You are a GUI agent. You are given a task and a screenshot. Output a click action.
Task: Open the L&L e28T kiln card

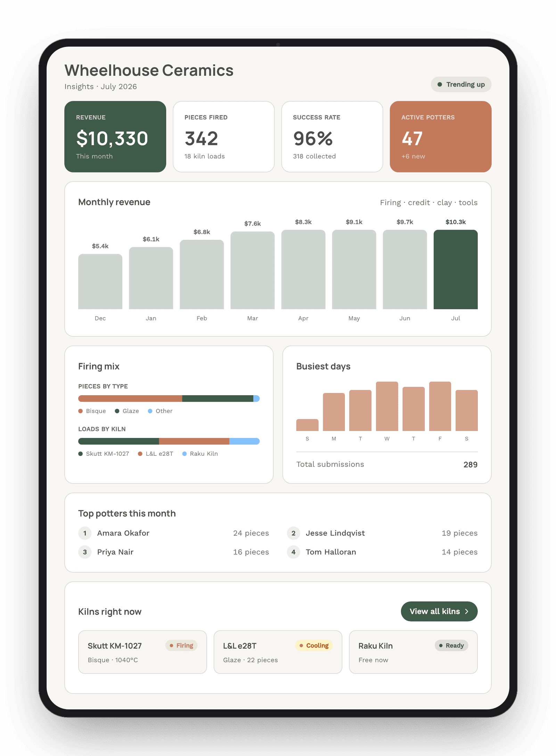pos(278,652)
